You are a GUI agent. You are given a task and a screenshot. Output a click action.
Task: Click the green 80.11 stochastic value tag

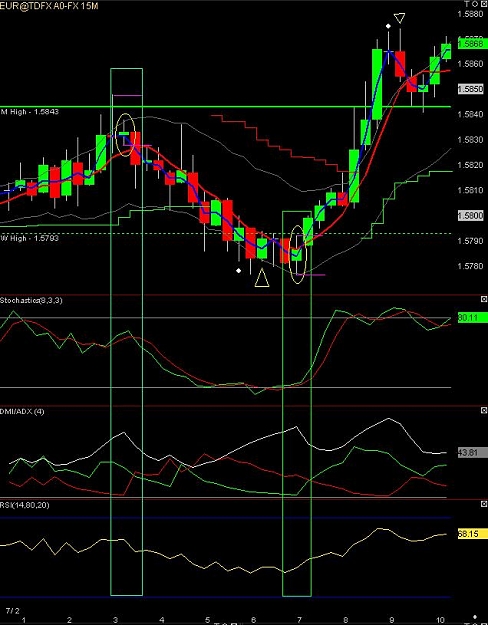pos(472,318)
